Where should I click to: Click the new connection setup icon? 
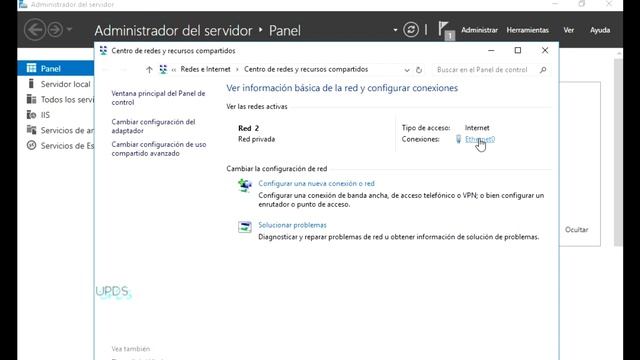[x=245, y=185]
